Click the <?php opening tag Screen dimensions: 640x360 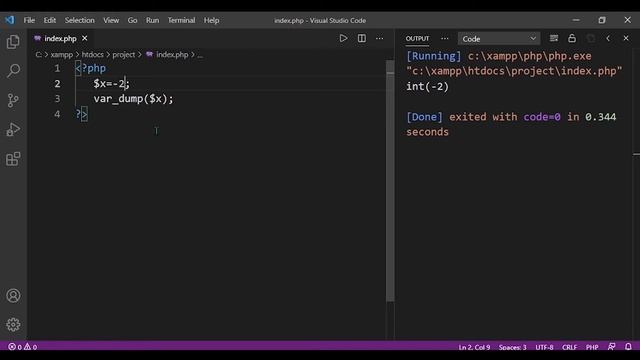[91, 68]
